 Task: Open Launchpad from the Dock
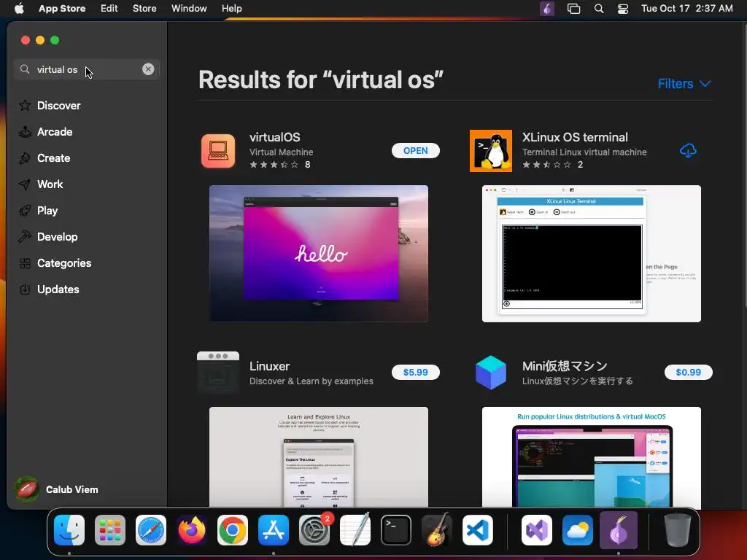click(110, 530)
